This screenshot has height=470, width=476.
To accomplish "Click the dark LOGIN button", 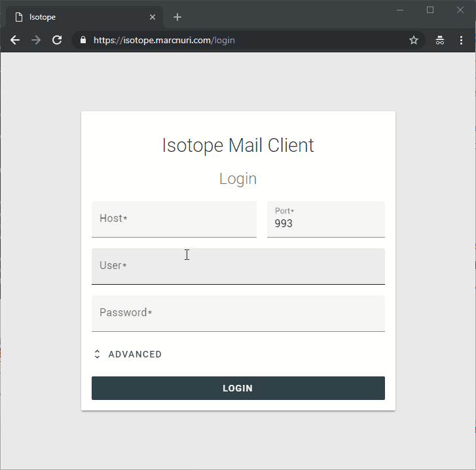I will (x=238, y=388).
